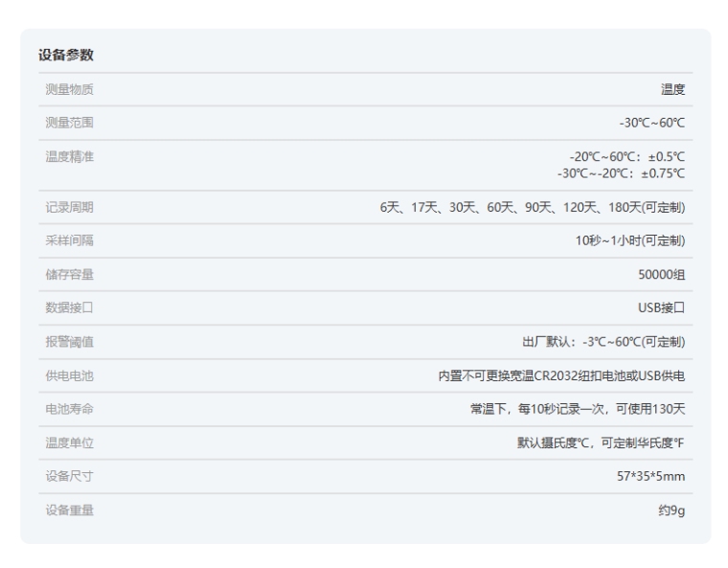Click the 报警阈值 label
The width and height of the screenshot is (728, 568).
(69, 342)
